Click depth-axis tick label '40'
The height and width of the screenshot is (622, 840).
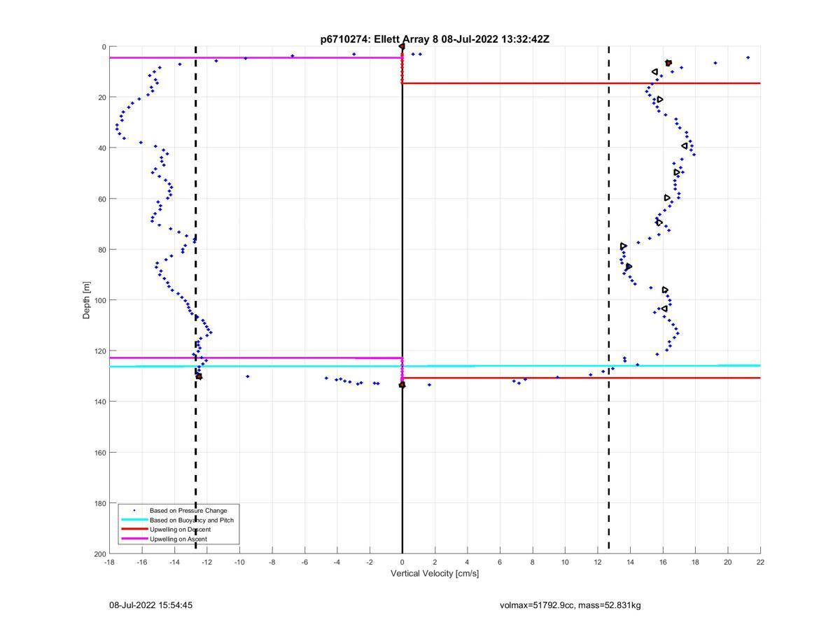pos(101,148)
